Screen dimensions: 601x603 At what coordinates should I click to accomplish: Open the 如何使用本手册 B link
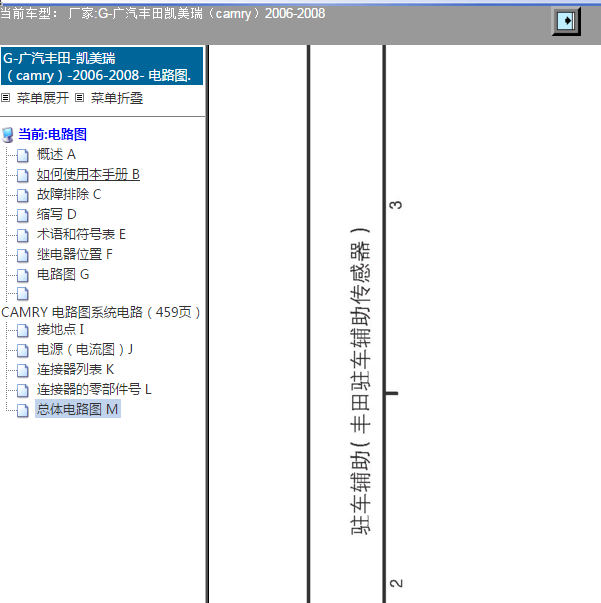(88, 174)
